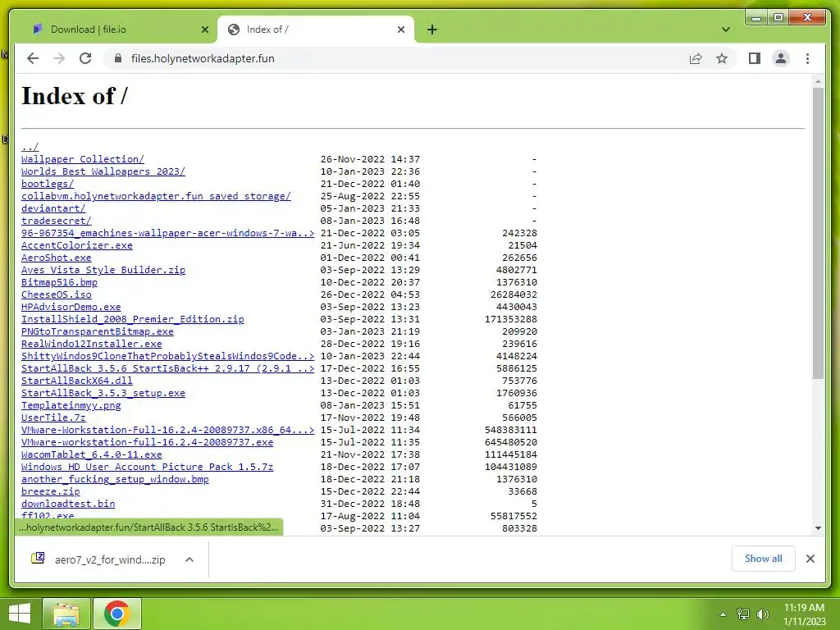Download breeze.zip
The height and width of the screenshot is (630, 840).
[50, 492]
